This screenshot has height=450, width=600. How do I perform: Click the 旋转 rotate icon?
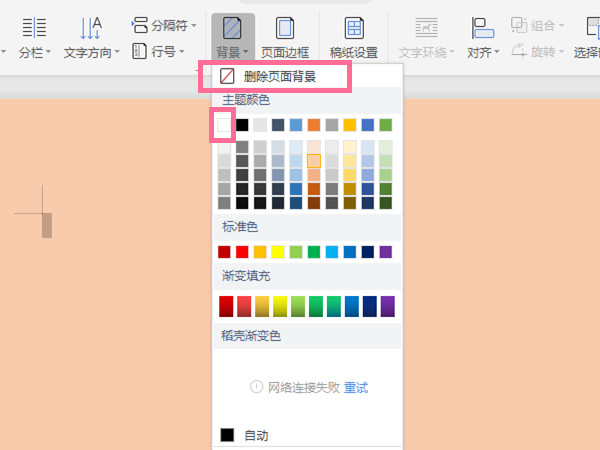(x=519, y=51)
